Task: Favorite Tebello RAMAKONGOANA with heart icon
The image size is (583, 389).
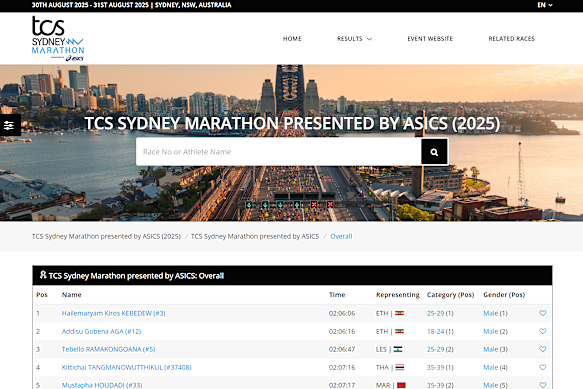Action: [x=542, y=349]
